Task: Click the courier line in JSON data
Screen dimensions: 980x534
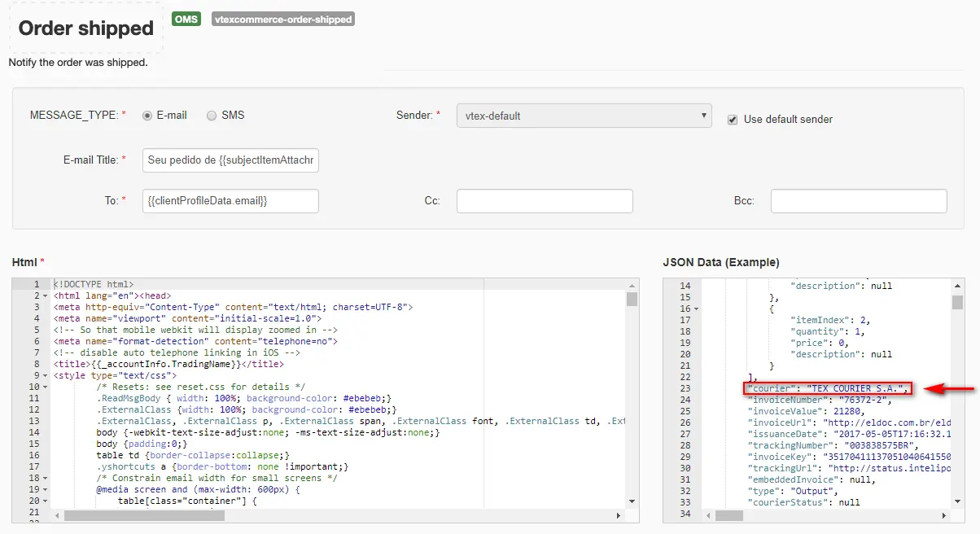Action: tap(827, 389)
